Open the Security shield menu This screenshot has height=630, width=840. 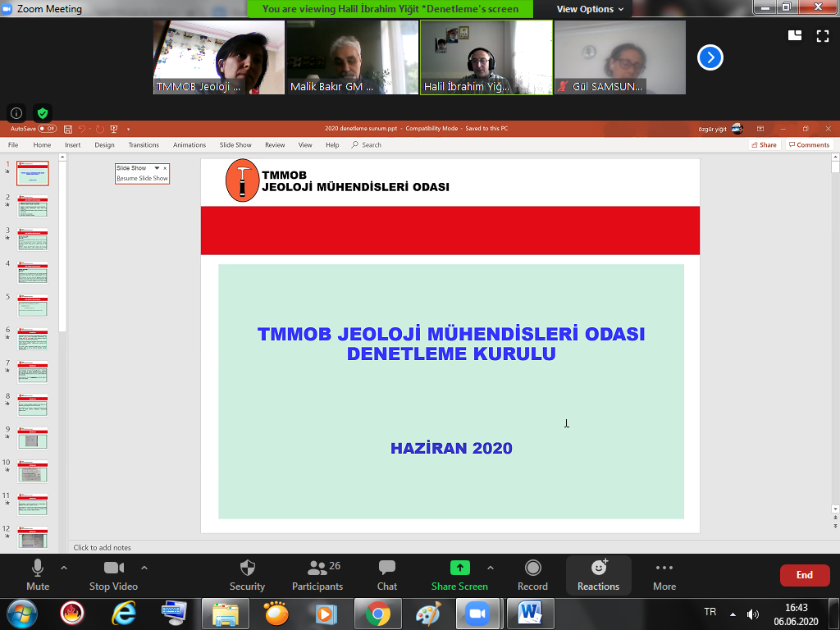(247, 575)
